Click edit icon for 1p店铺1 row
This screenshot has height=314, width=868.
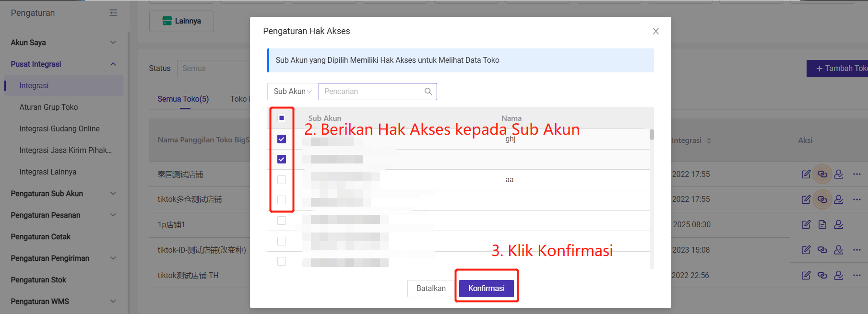(806, 224)
